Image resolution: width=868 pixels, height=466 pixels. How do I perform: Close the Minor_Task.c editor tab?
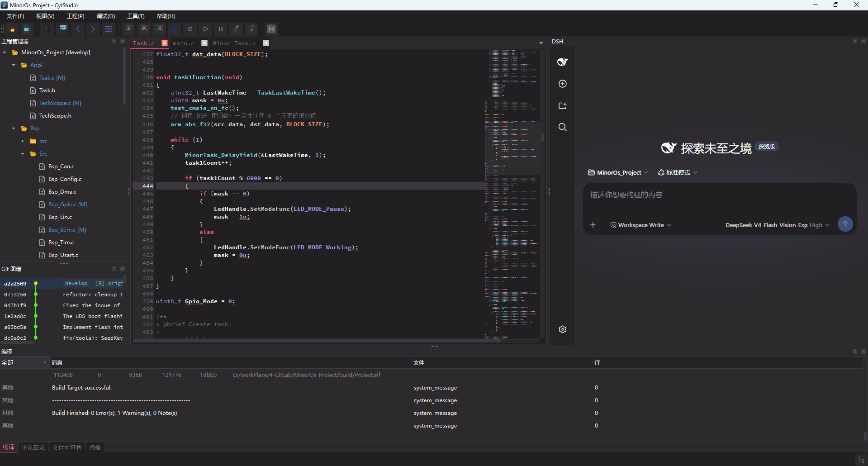(266, 43)
